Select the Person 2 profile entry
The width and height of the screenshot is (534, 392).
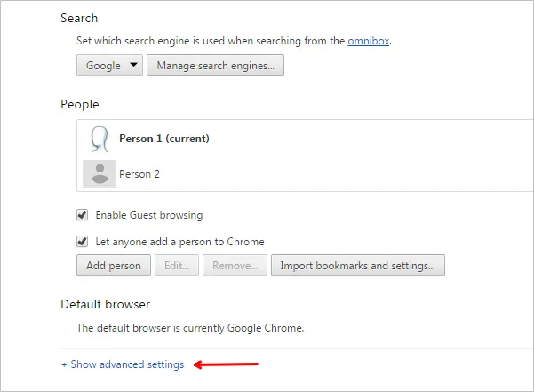(x=305, y=173)
